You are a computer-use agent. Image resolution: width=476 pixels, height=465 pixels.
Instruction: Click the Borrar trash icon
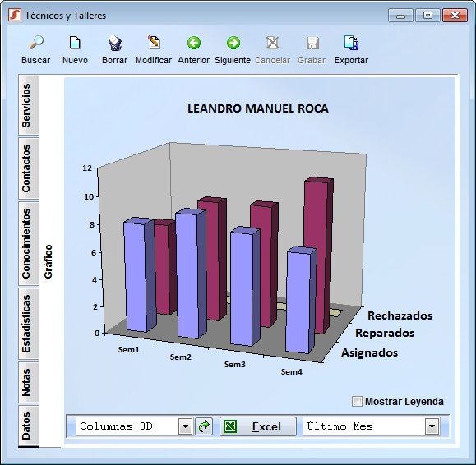tap(115, 43)
